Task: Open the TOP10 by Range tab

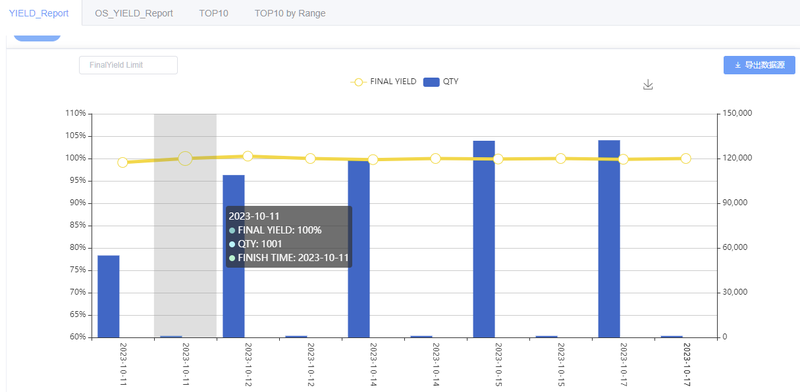Action: [290, 13]
